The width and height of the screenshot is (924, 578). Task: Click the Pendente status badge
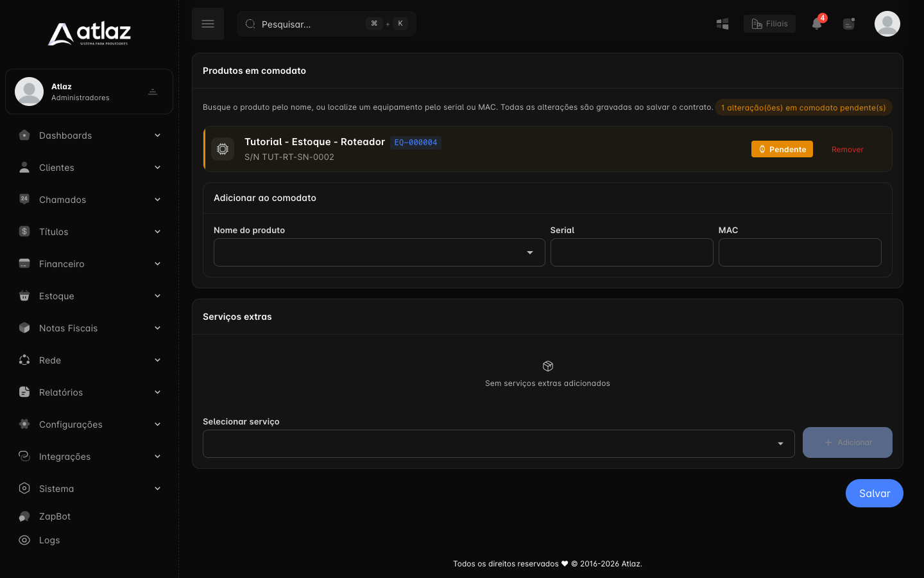[x=782, y=149]
